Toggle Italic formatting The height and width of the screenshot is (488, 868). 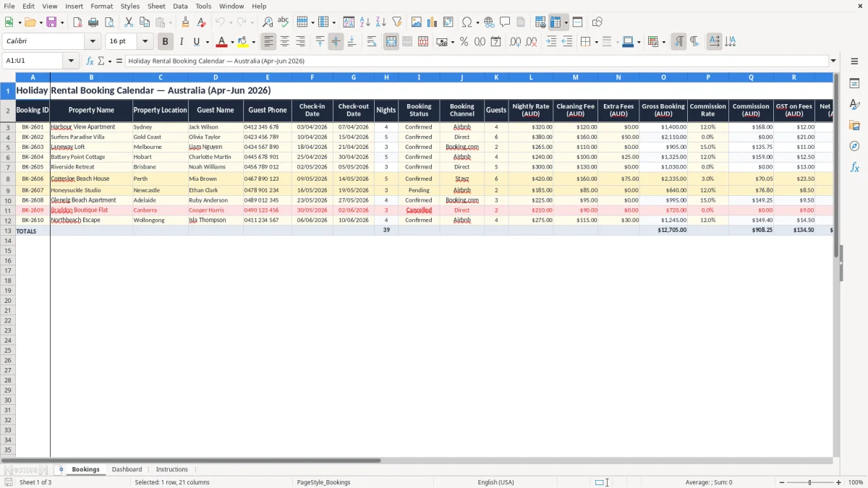[182, 42]
